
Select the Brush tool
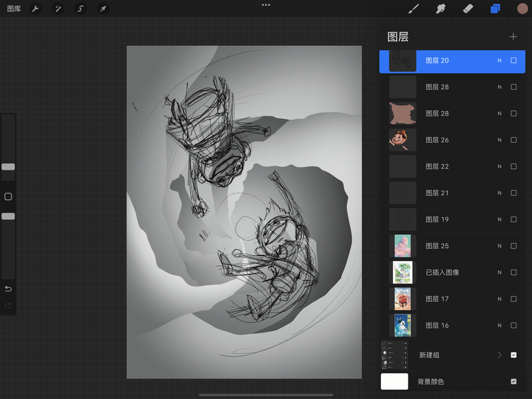(413, 9)
